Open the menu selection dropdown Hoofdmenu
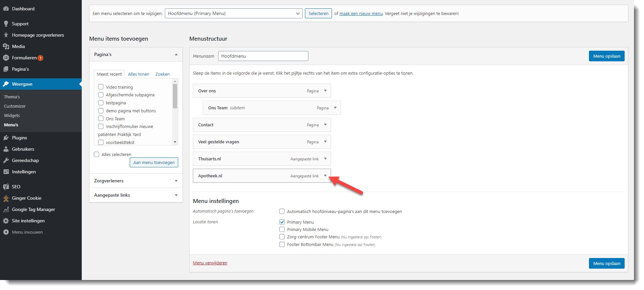Image resolution: width=644 pixels, height=290 pixels. (234, 13)
